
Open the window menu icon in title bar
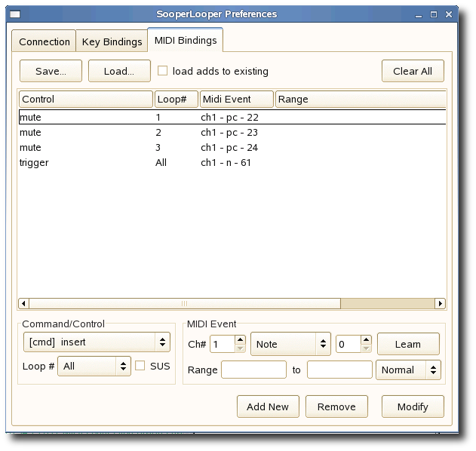15,14
